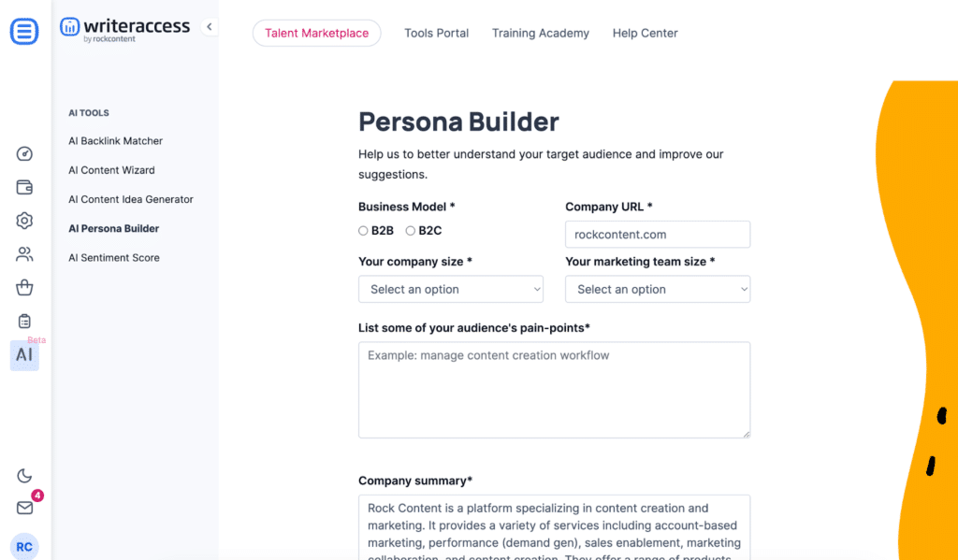
Task: Open the dashboard speedometer icon
Action: pos(24,153)
